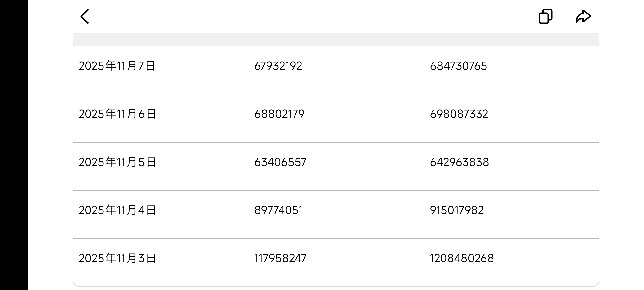Click the value 1208480268

pyautogui.click(x=462, y=258)
